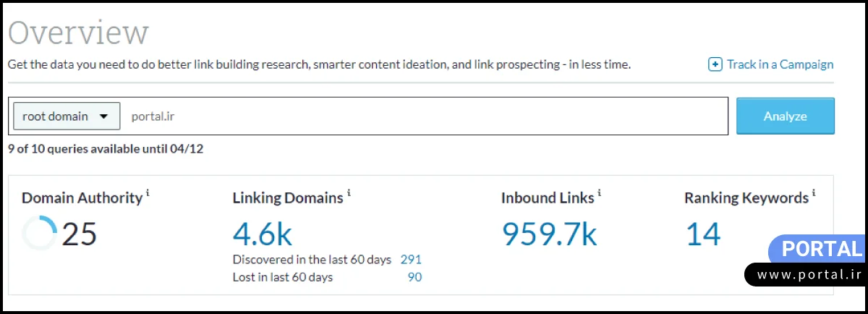
Task: Click the Linking Domains info icon
Action: click(349, 193)
